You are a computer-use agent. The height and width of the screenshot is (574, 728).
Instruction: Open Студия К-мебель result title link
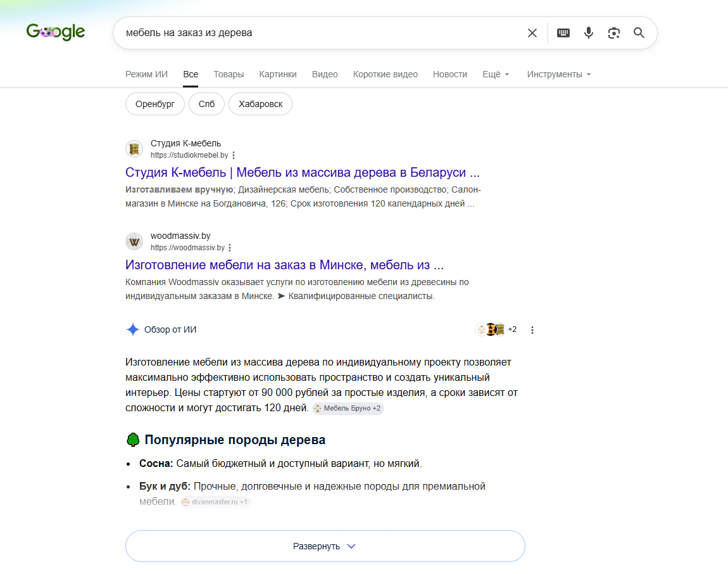click(302, 172)
